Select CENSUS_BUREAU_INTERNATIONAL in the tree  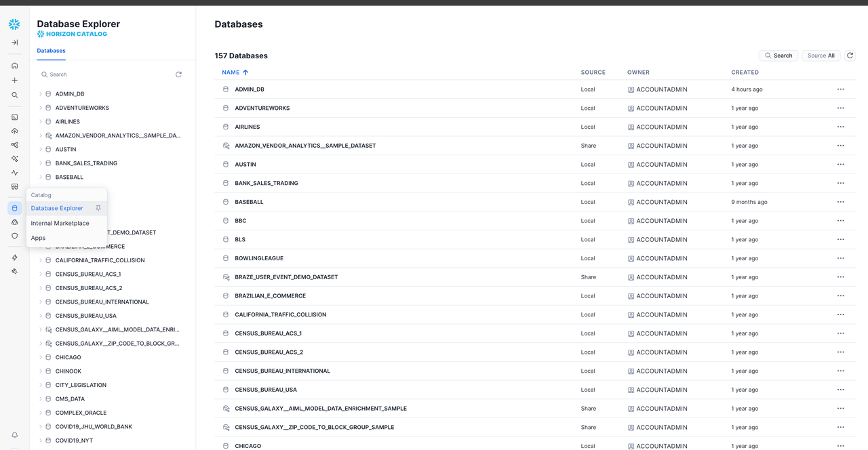(102, 302)
